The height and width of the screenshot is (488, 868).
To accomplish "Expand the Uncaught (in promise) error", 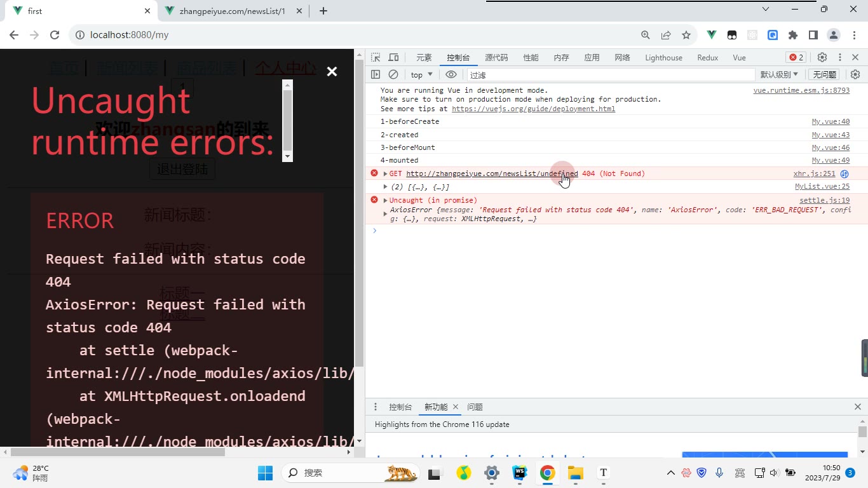I will click(x=385, y=200).
